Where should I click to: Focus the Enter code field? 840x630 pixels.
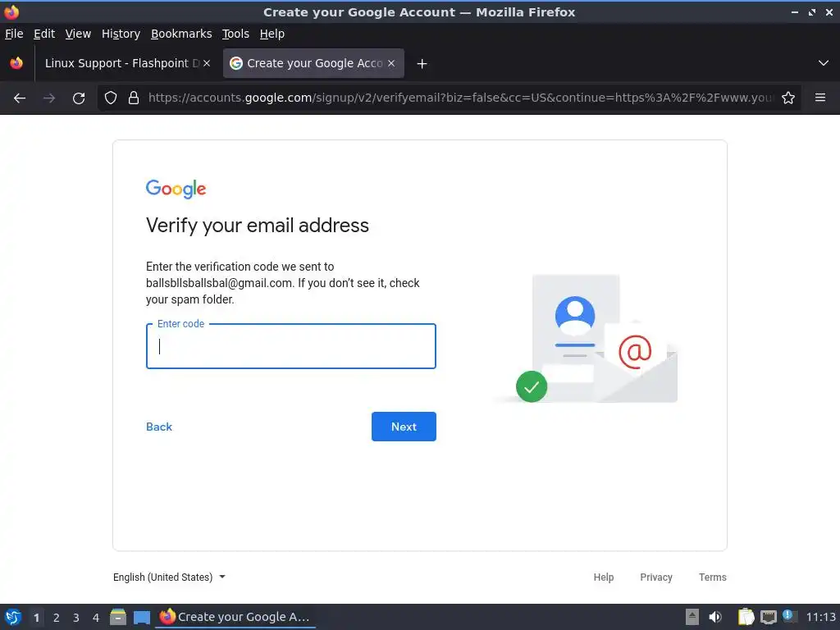(291, 346)
